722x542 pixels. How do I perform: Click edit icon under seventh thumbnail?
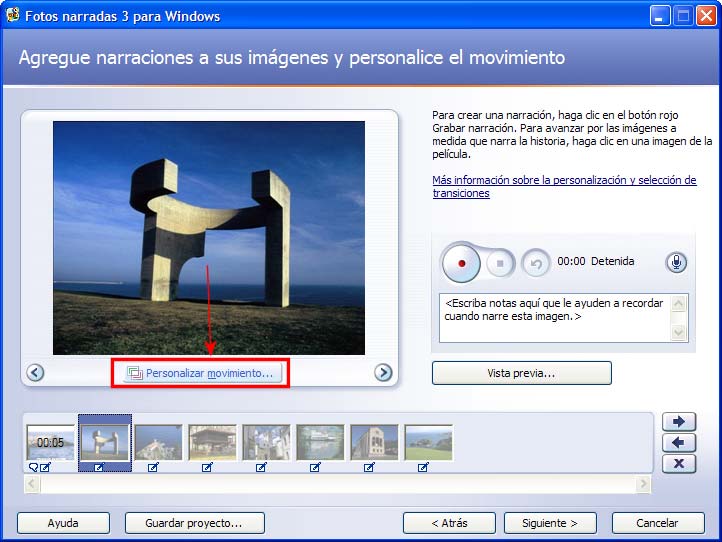coord(369,467)
